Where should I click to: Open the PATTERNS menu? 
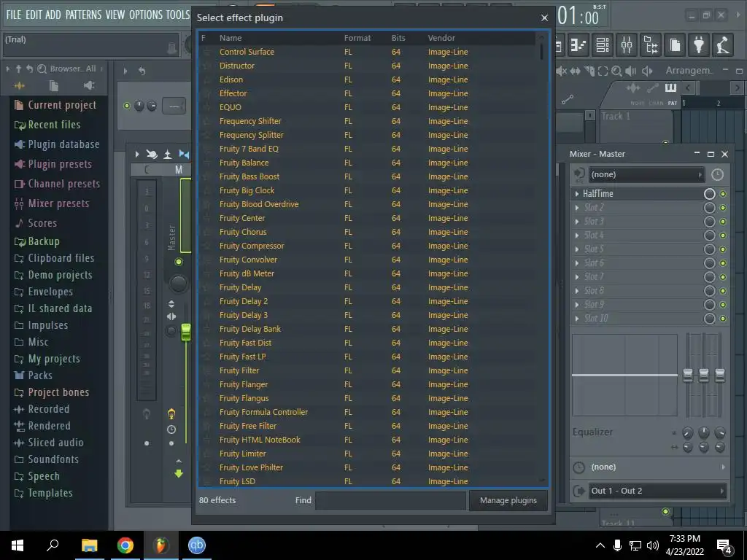(x=83, y=15)
